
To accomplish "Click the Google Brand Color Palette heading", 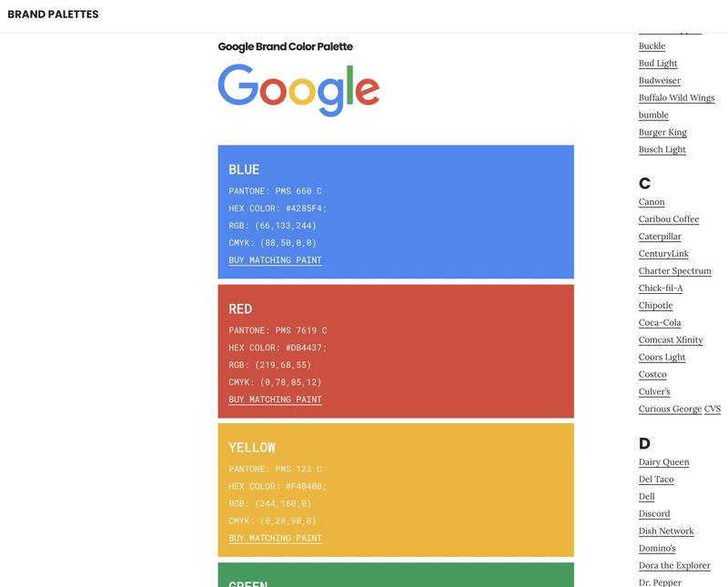I will 285,46.
